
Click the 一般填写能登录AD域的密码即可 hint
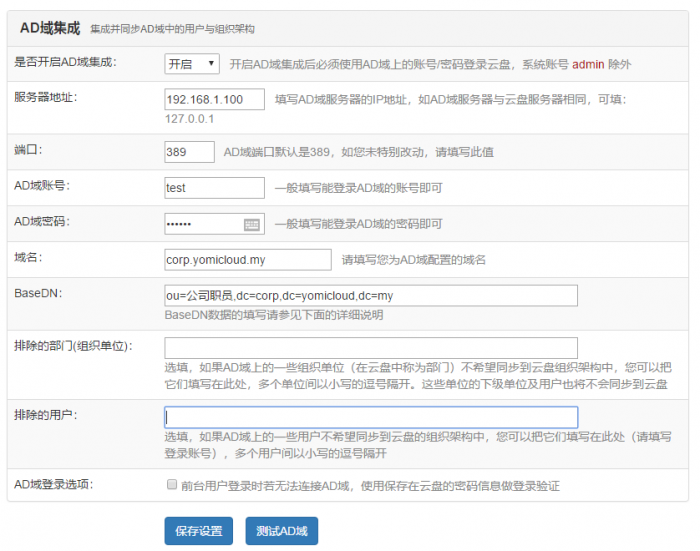358,224
